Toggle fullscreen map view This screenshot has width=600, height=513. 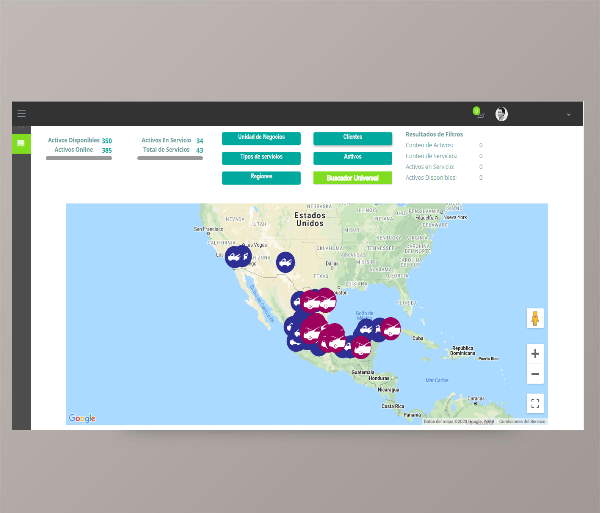click(535, 403)
